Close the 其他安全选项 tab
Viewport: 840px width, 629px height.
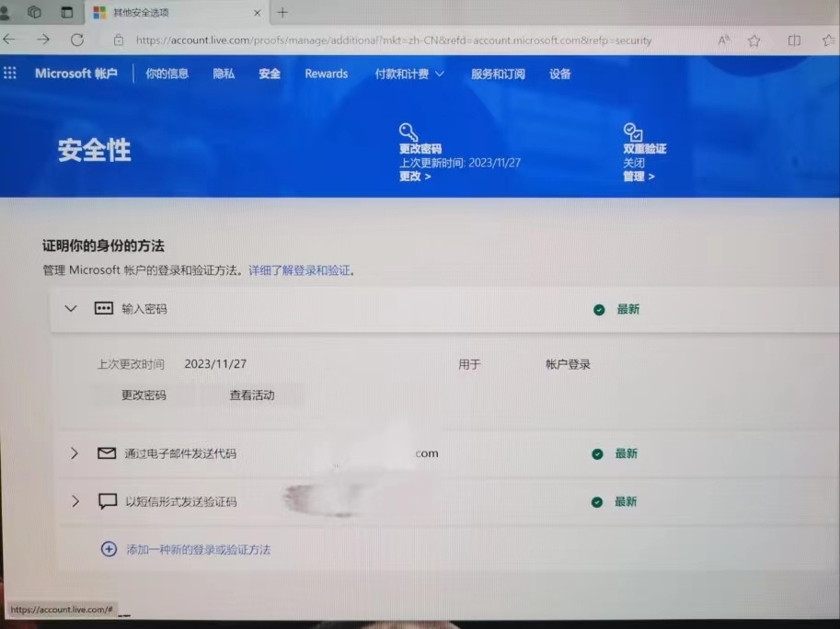click(257, 13)
